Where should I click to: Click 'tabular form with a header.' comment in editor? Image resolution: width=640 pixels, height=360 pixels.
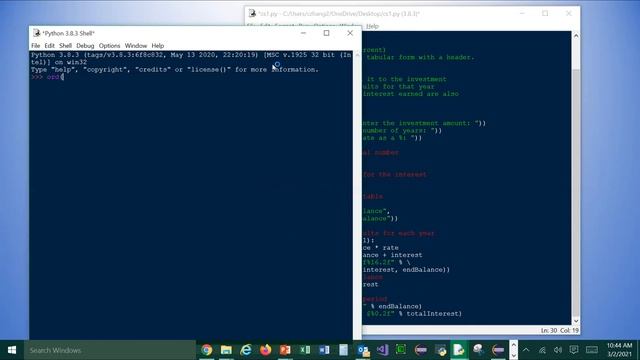tap(420, 58)
